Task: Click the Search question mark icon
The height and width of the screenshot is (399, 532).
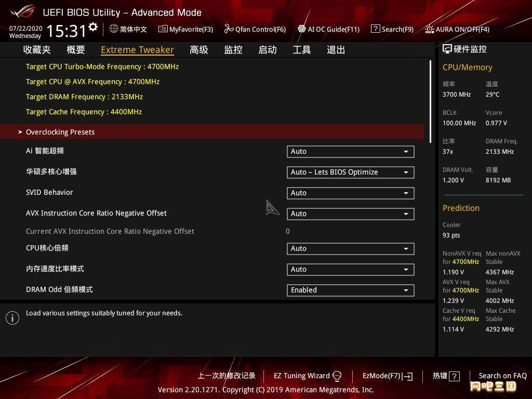Action: coord(375,29)
